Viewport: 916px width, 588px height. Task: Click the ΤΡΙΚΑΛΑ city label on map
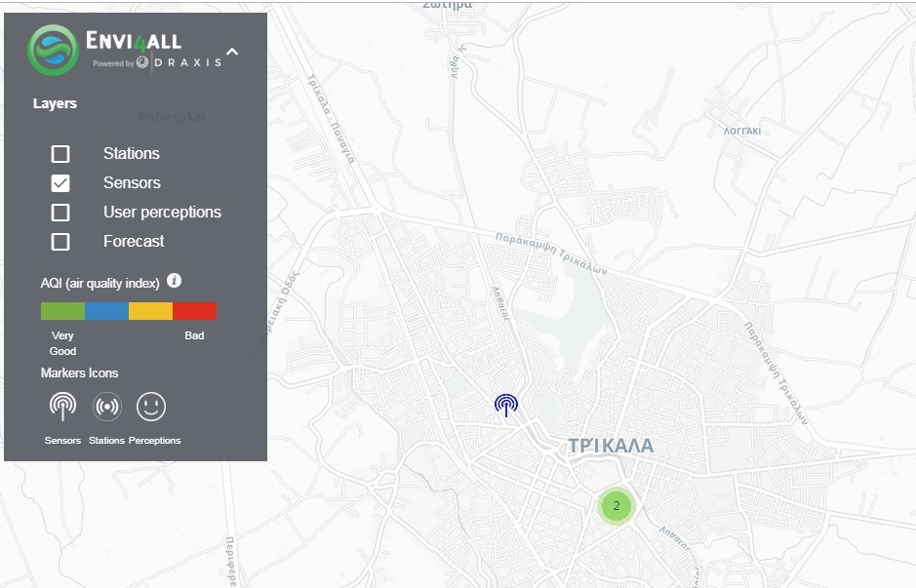611,446
